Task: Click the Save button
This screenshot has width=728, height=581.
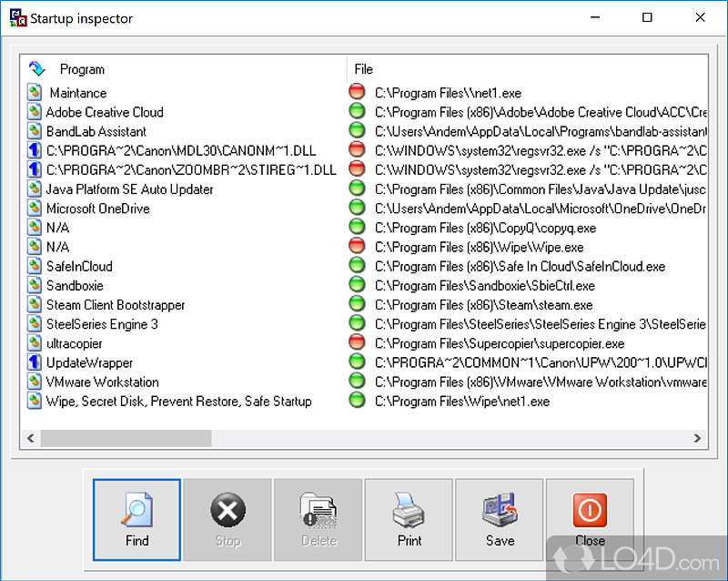Action: (x=500, y=520)
